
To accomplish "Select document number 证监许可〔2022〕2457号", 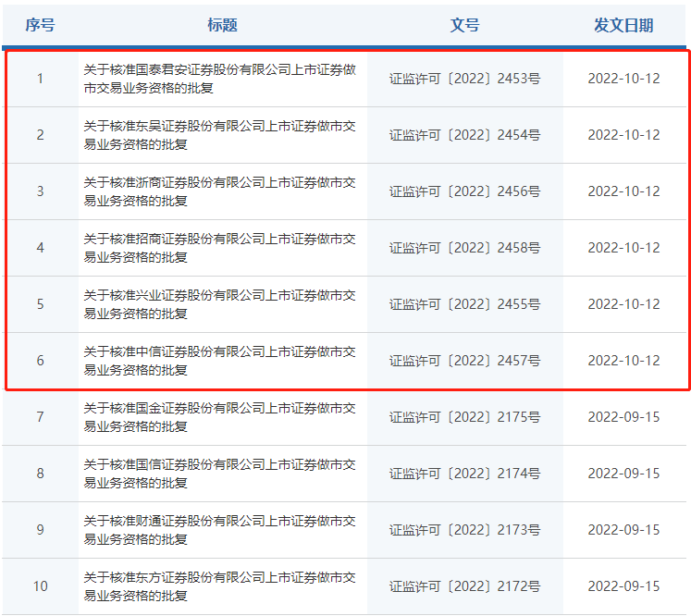I will [465, 361].
